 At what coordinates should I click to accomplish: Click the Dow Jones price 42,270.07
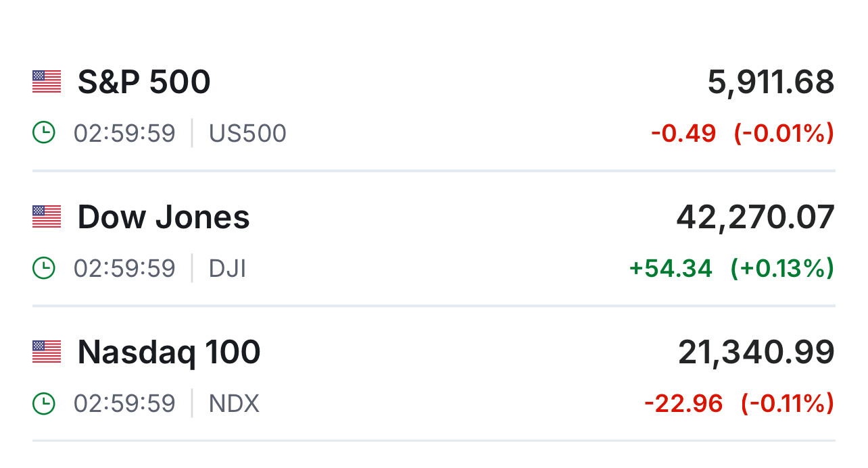pos(755,217)
